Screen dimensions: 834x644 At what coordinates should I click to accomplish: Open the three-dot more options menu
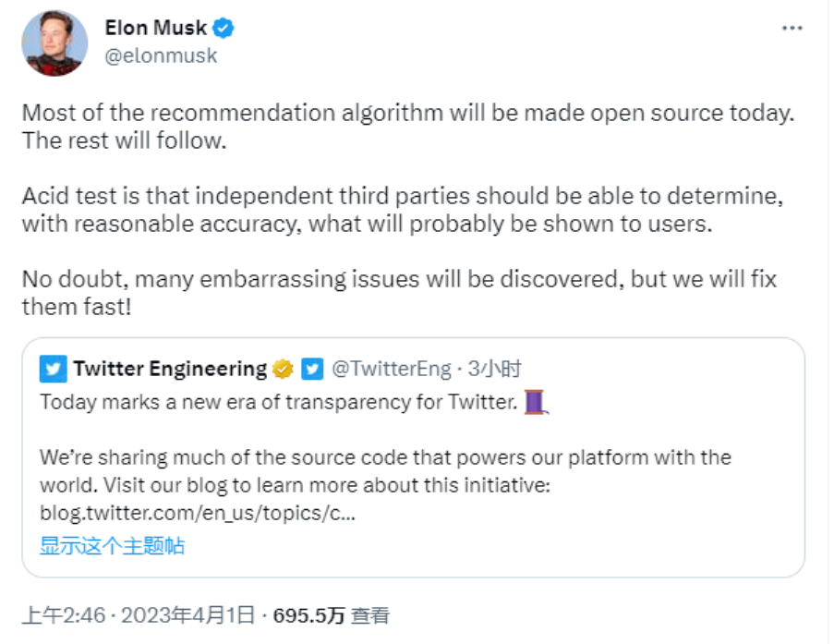click(792, 29)
